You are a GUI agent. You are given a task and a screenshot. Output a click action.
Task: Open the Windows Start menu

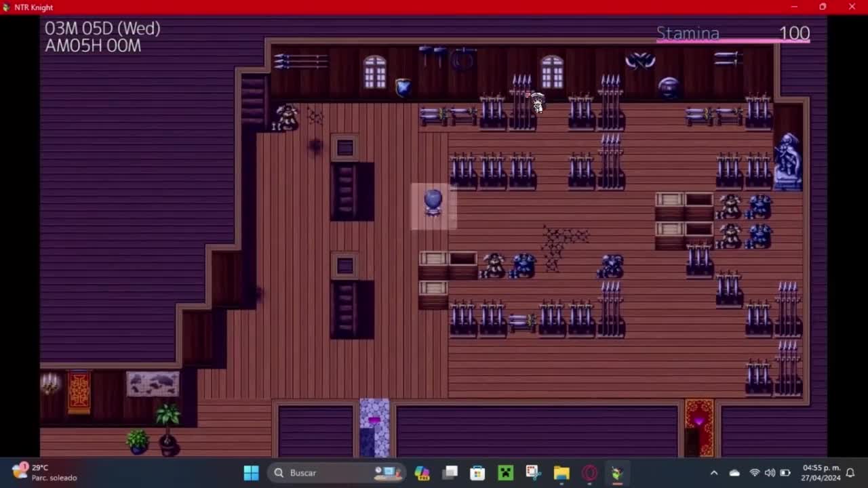point(251,472)
